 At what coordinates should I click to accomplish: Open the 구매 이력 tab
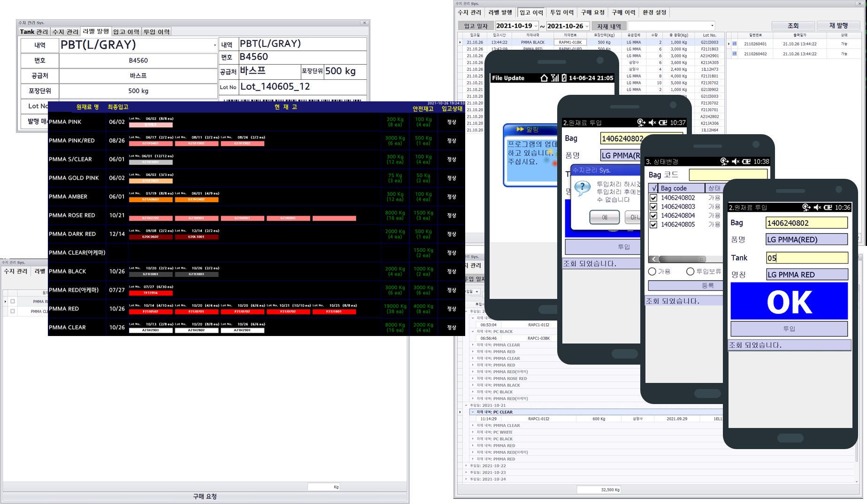click(x=623, y=13)
